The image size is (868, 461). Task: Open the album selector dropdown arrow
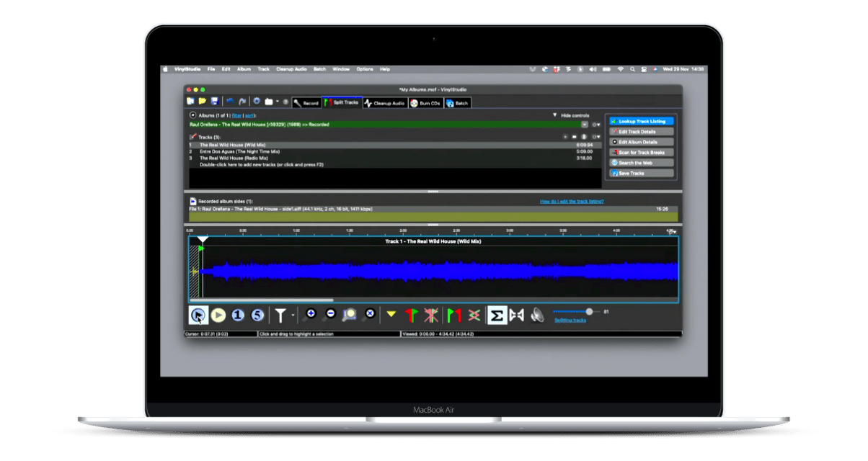point(585,125)
